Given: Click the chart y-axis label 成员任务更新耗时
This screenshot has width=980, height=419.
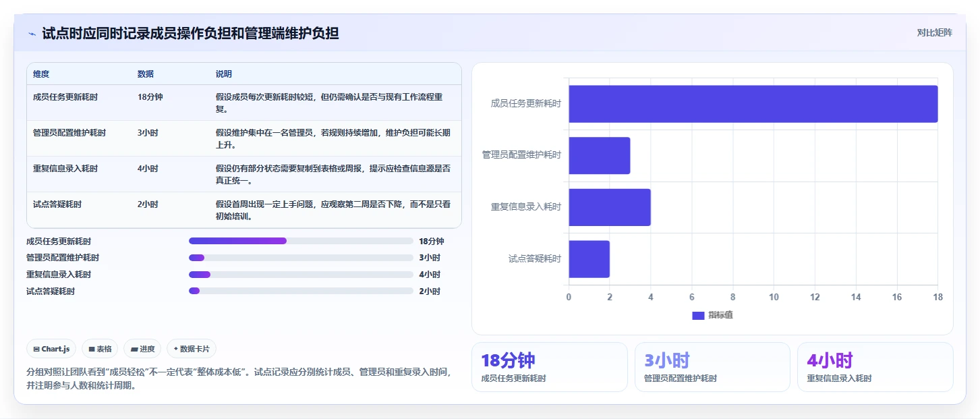Looking at the screenshot, I should coord(526,104).
